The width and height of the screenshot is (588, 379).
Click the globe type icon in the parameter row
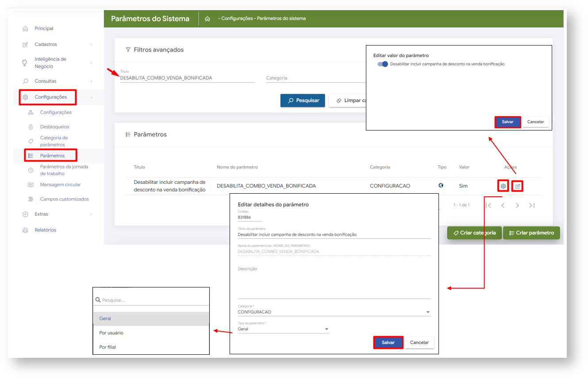[441, 186]
